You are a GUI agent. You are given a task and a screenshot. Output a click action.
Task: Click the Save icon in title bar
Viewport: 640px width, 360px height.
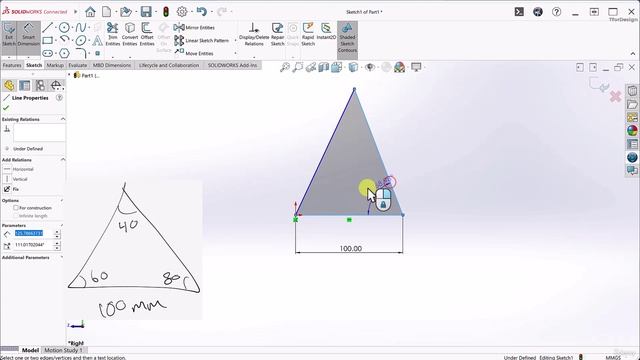pyautogui.click(x=146, y=12)
